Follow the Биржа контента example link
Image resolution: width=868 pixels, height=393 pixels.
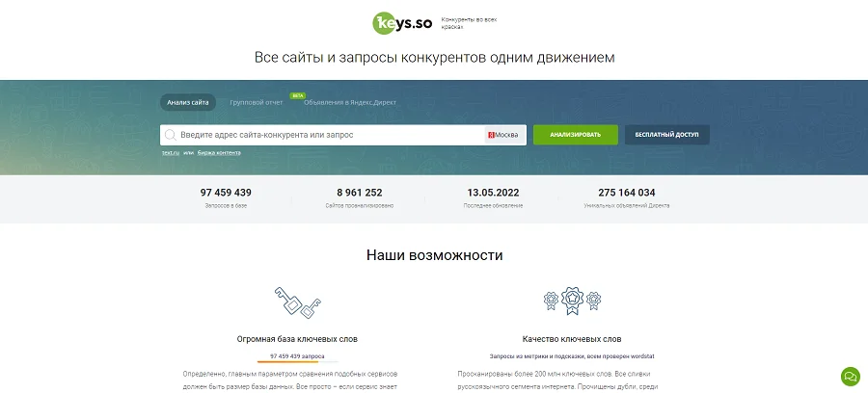point(219,153)
